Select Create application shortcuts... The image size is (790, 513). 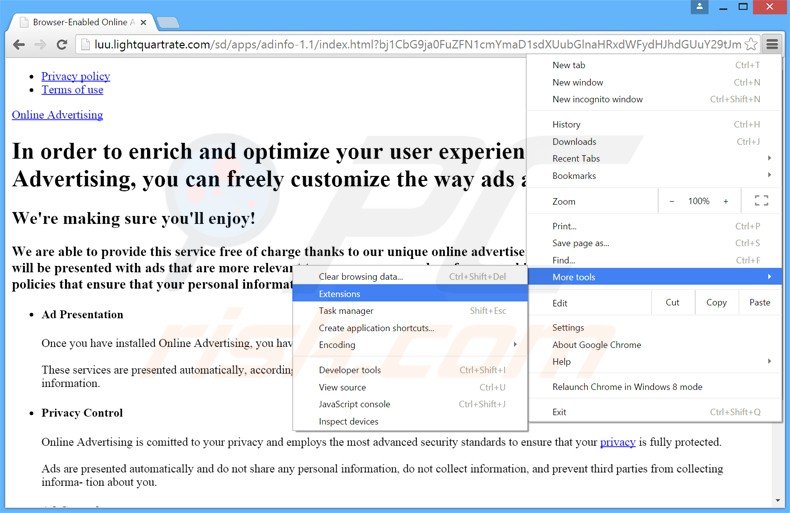pos(410,328)
